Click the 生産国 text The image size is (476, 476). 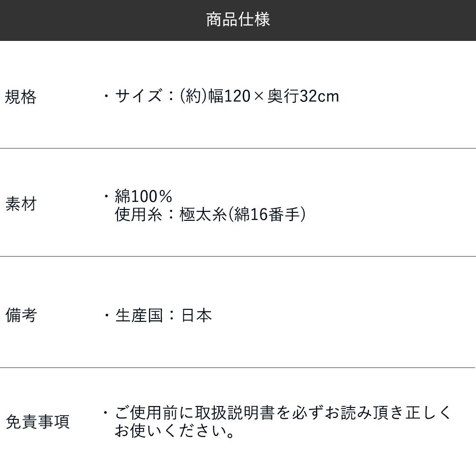pyautogui.click(x=139, y=315)
